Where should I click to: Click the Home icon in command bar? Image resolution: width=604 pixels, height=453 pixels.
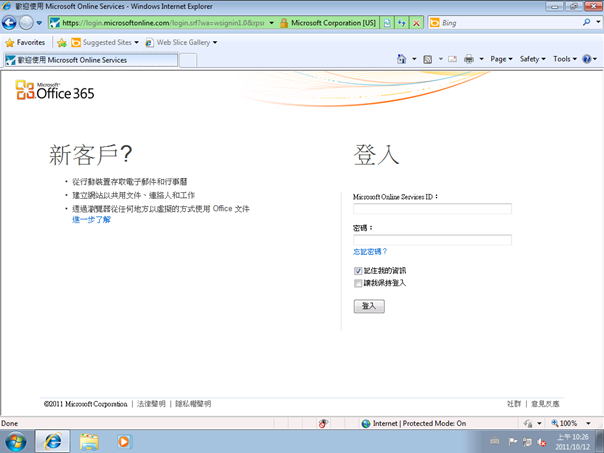402,59
